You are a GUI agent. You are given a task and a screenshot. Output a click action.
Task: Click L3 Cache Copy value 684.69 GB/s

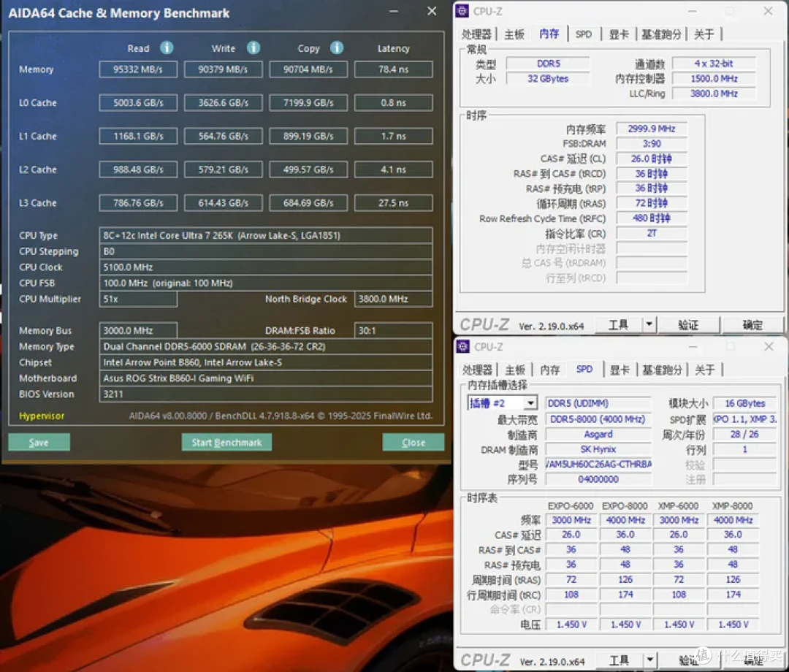308,203
